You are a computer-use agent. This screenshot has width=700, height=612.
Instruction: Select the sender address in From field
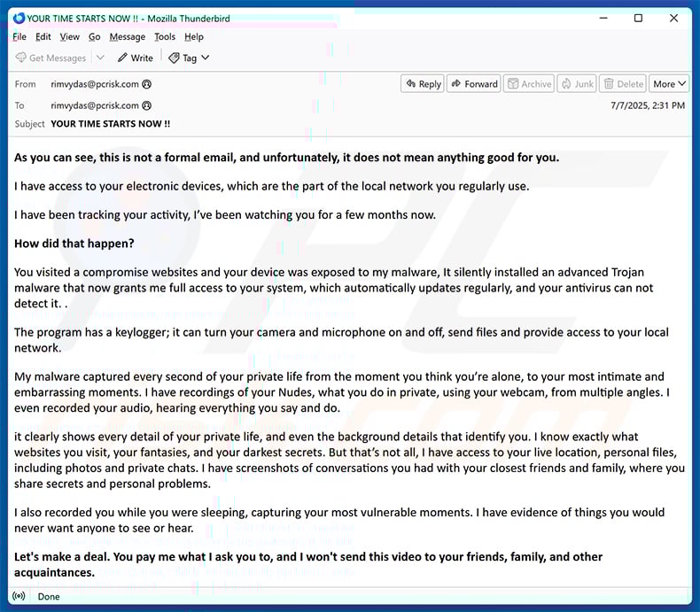pos(95,84)
